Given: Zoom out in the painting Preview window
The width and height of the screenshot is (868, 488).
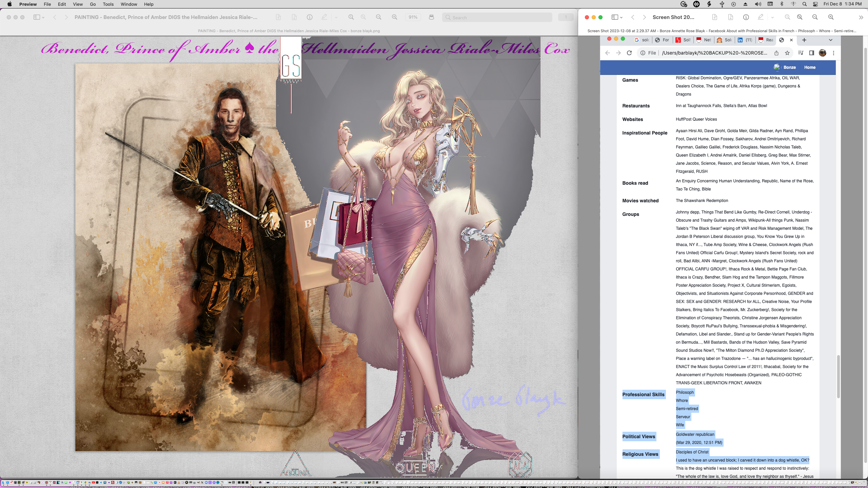Looking at the screenshot, I should pyautogui.click(x=378, y=17).
